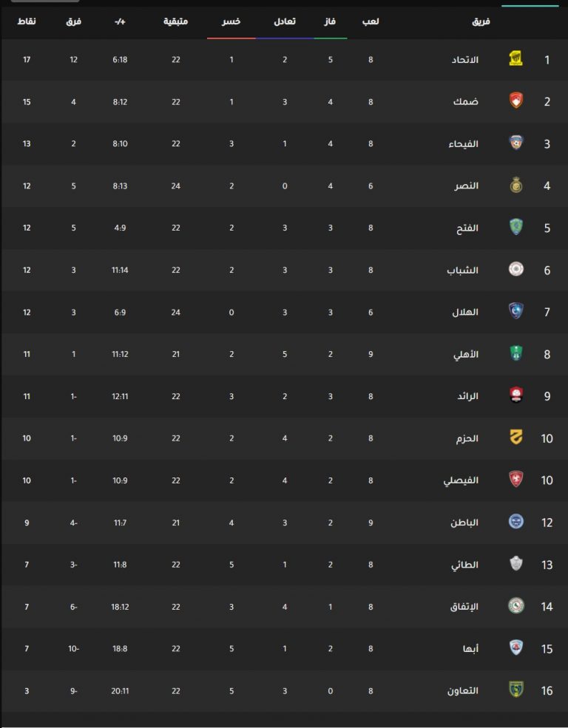Image resolution: width=568 pixels, height=728 pixels.
Task: Click the خسر losses column header
Action: (231, 21)
